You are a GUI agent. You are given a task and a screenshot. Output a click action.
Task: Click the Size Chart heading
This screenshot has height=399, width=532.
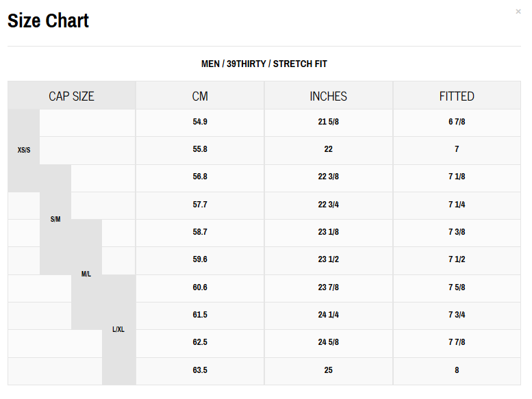pyautogui.click(x=48, y=21)
